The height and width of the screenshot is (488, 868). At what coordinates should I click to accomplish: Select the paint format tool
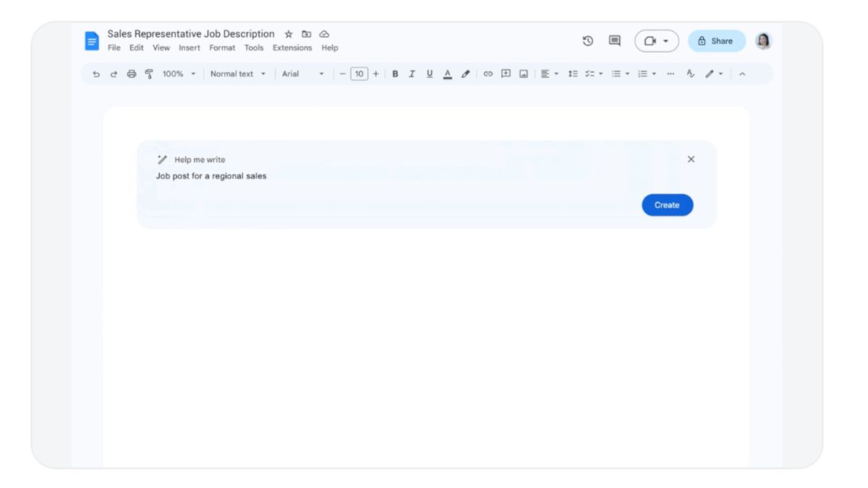(x=148, y=73)
